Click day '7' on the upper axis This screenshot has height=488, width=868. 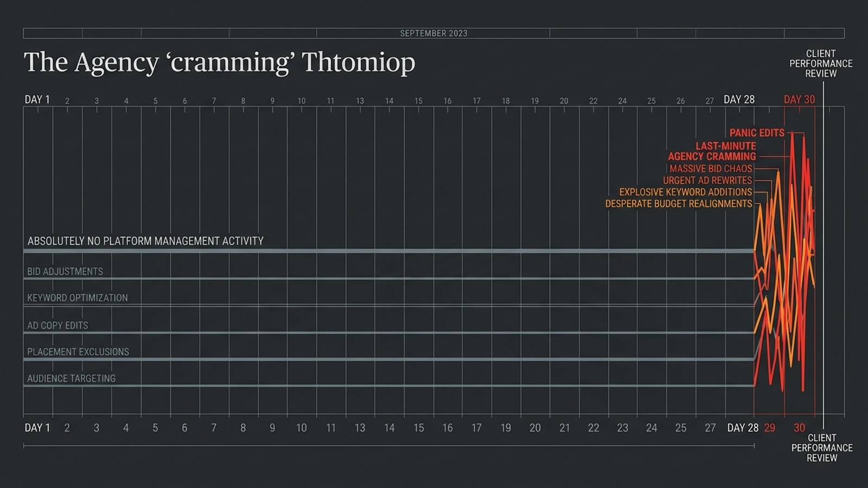point(214,101)
